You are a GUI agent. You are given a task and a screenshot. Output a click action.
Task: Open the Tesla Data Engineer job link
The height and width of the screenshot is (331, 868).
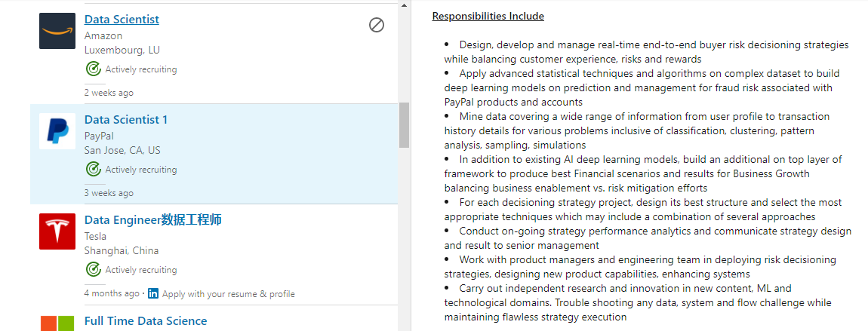[x=152, y=220]
